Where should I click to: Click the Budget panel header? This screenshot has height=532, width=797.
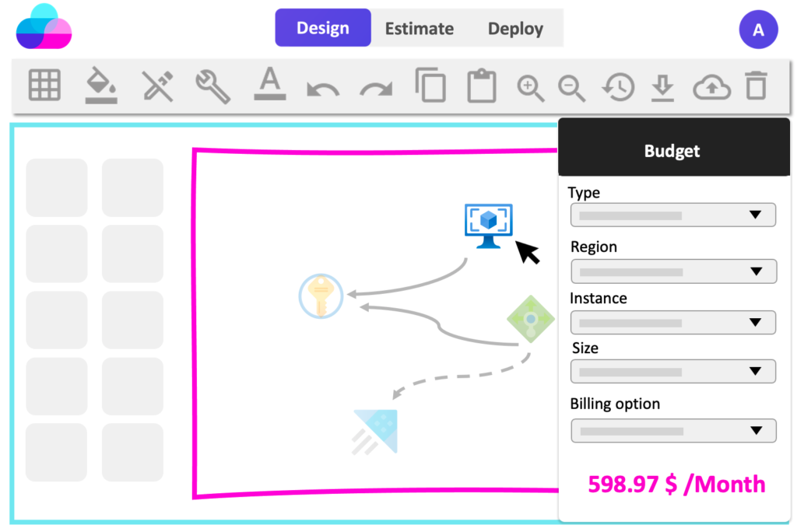pyautogui.click(x=674, y=147)
